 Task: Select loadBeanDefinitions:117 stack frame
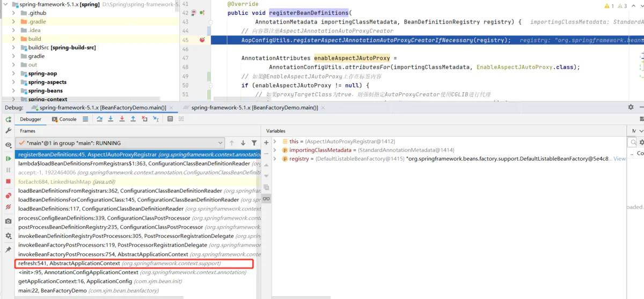138,209
